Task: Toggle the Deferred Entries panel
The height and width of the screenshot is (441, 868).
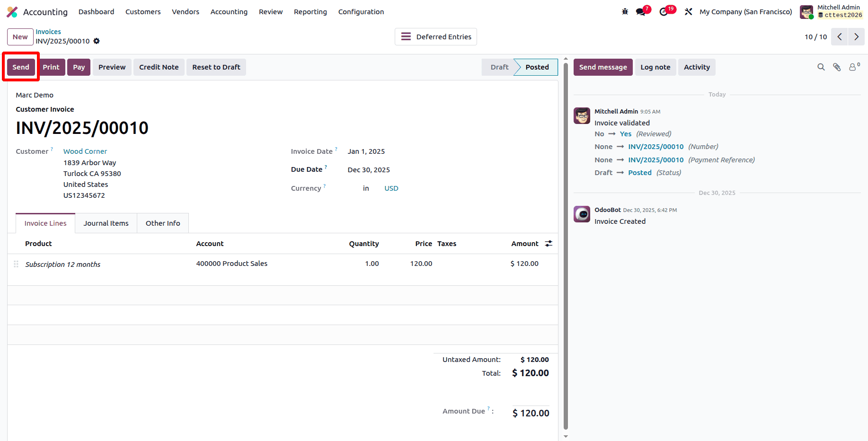Action: coord(435,36)
